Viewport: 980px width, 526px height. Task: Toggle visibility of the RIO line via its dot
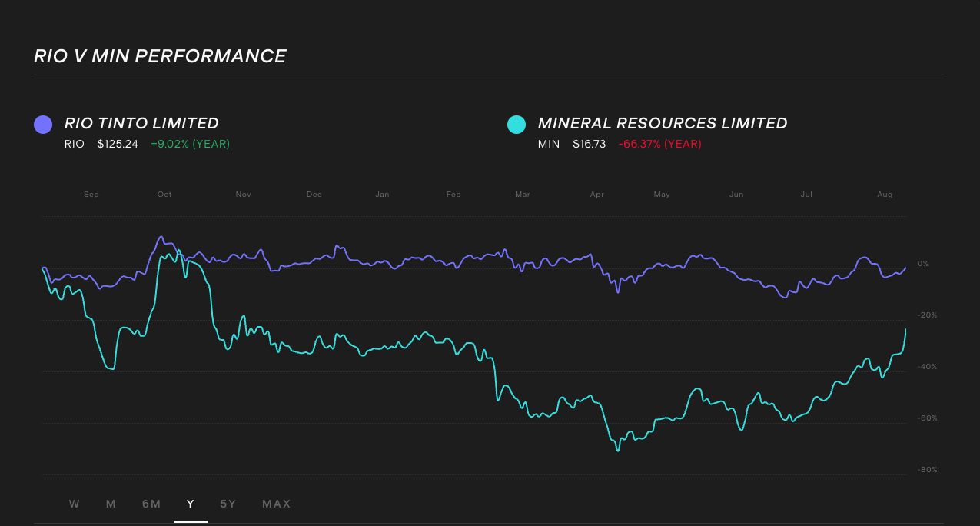(x=43, y=124)
